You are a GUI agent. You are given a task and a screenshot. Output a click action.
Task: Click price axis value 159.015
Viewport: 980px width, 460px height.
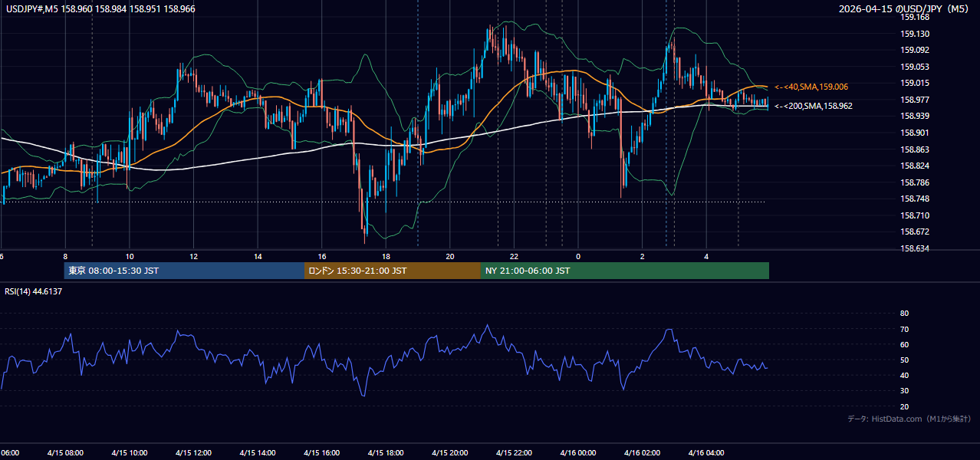point(915,84)
